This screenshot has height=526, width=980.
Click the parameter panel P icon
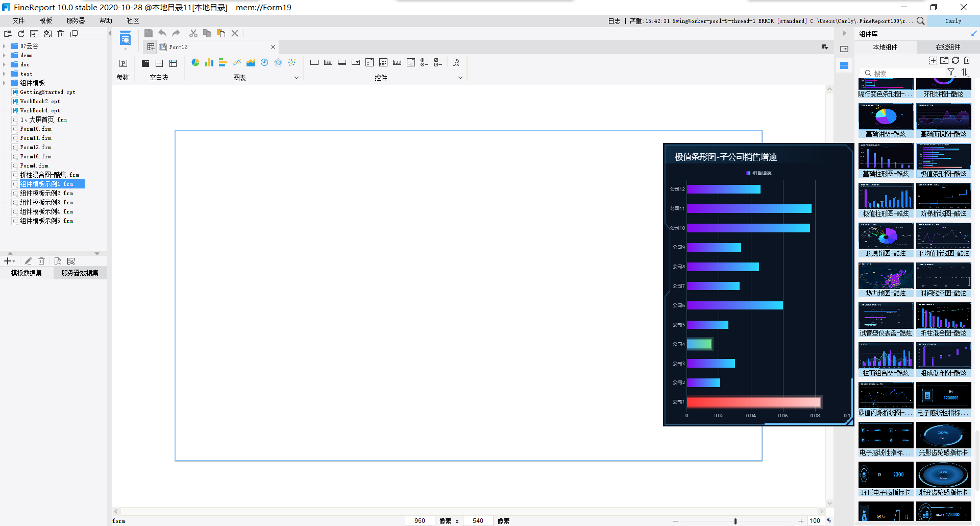point(123,63)
